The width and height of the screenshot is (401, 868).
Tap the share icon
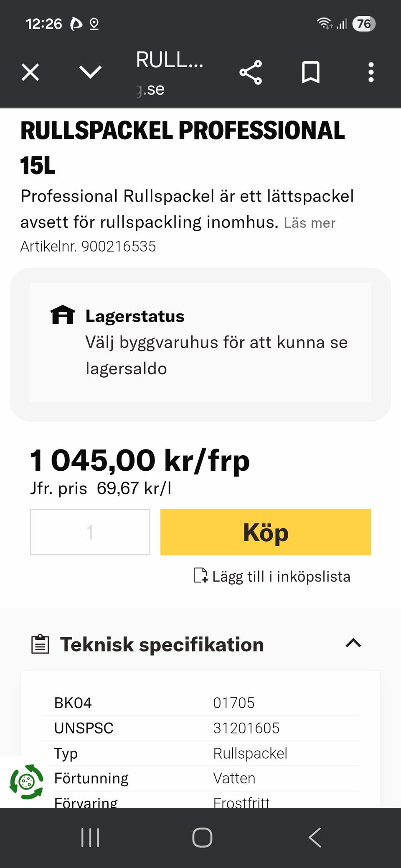[251, 72]
